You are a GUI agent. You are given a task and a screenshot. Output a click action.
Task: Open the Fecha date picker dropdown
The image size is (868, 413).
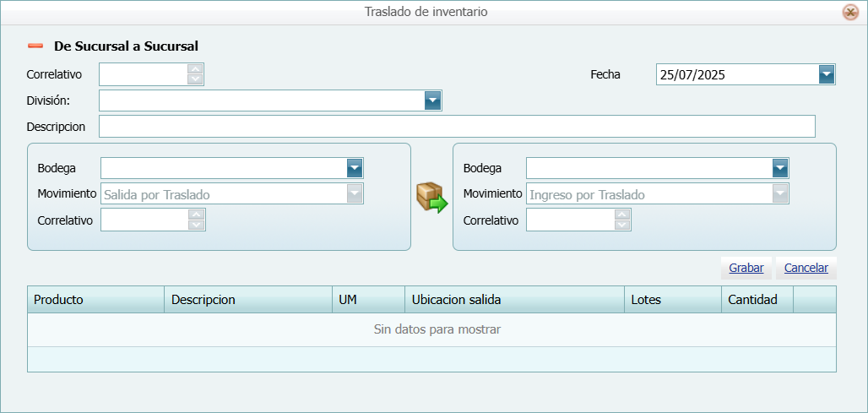pos(827,74)
